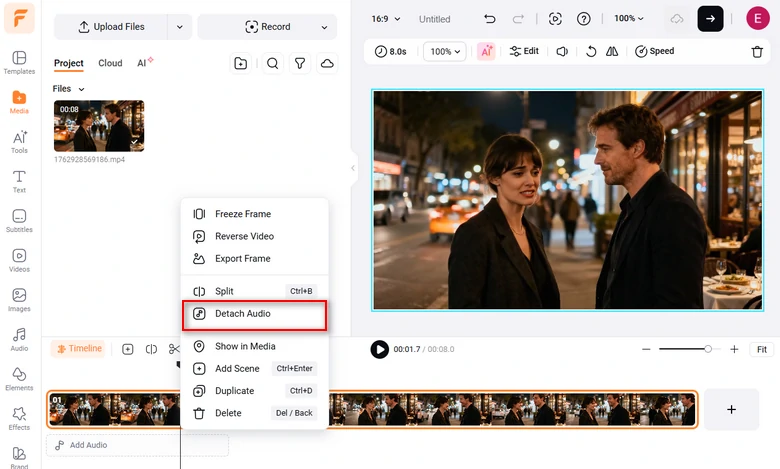The image size is (780, 469).
Task: Choose Reverse Video from context menu
Action: [254, 236]
